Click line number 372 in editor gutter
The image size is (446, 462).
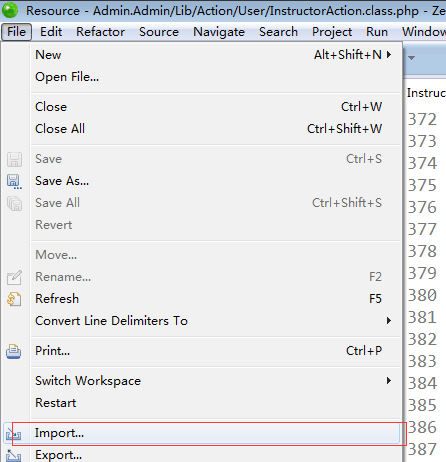[422, 119]
